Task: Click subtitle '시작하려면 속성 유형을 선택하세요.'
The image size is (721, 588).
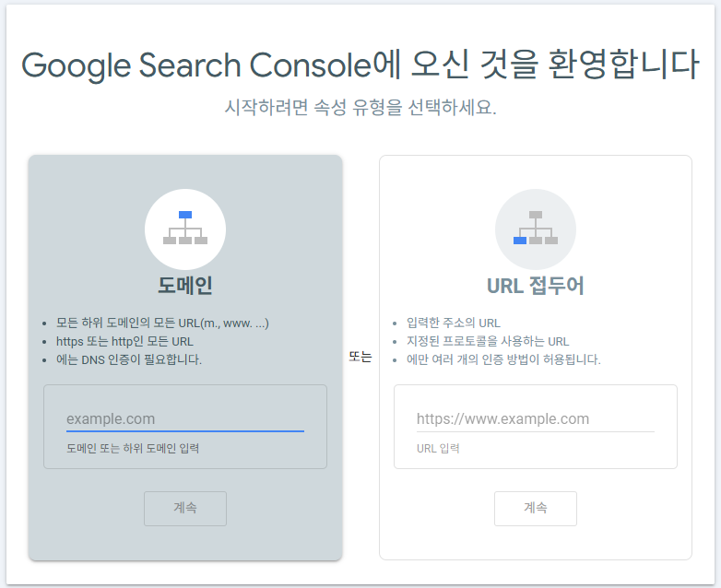Action: (x=360, y=108)
